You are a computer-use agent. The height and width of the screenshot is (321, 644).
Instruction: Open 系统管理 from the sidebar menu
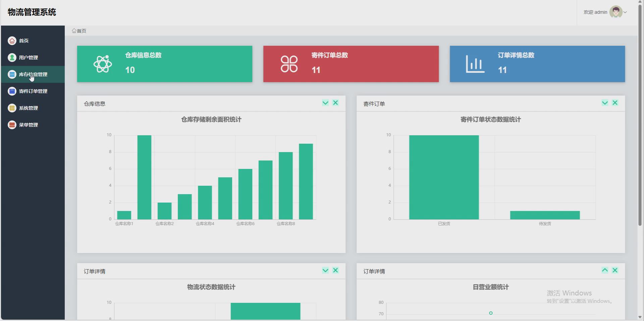tap(29, 108)
